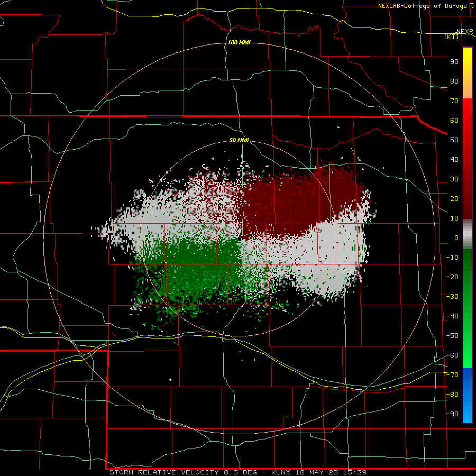476x476 pixels.
Task: Click the -20 value on the velocity scale
Action: pyautogui.click(x=452, y=277)
